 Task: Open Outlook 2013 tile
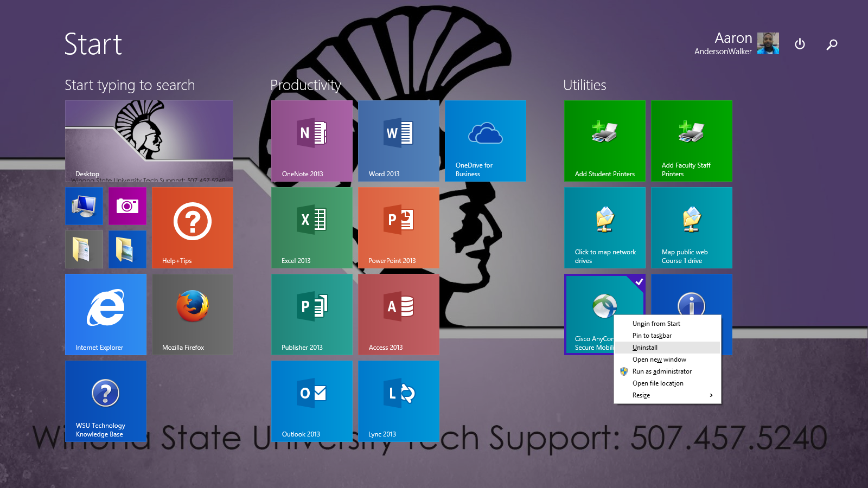coord(312,401)
